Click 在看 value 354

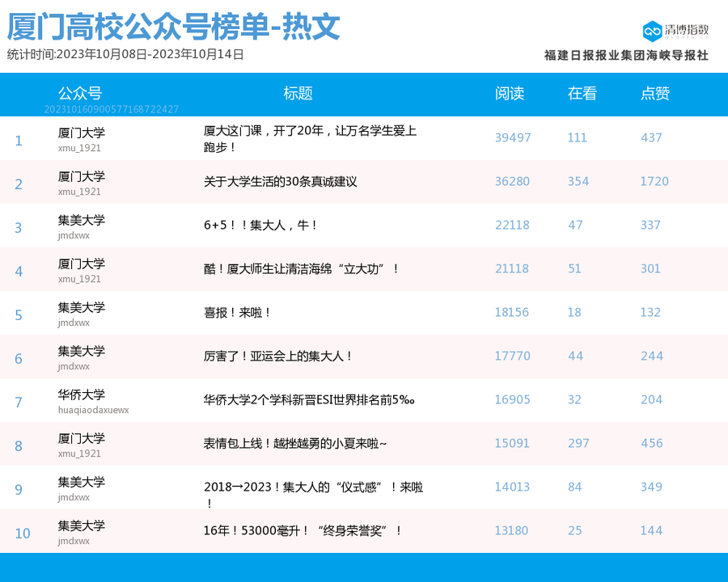(578, 181)
